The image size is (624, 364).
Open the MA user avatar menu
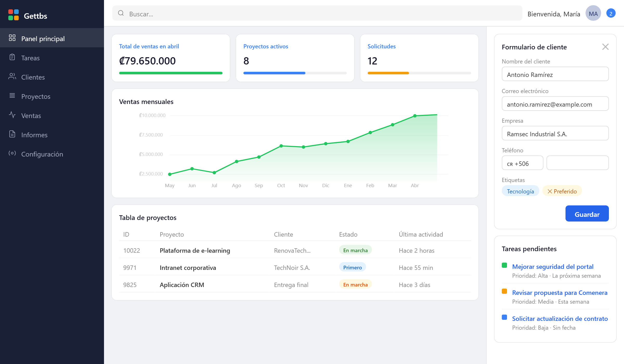click(593, 14)
